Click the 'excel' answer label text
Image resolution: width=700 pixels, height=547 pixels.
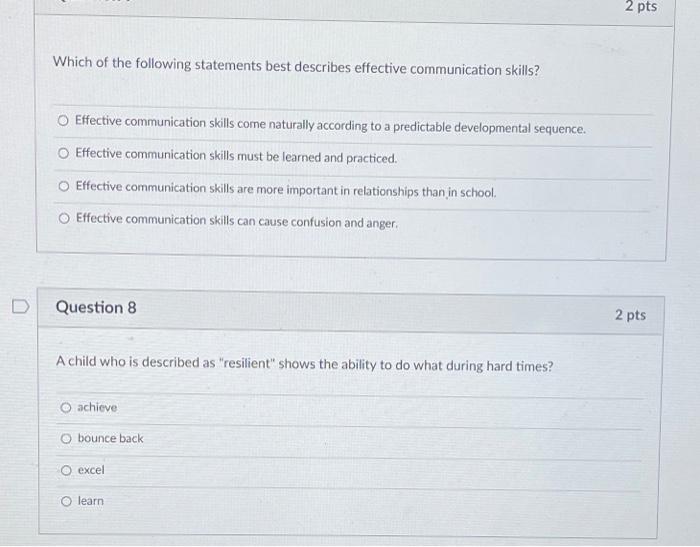pos(91,470)
